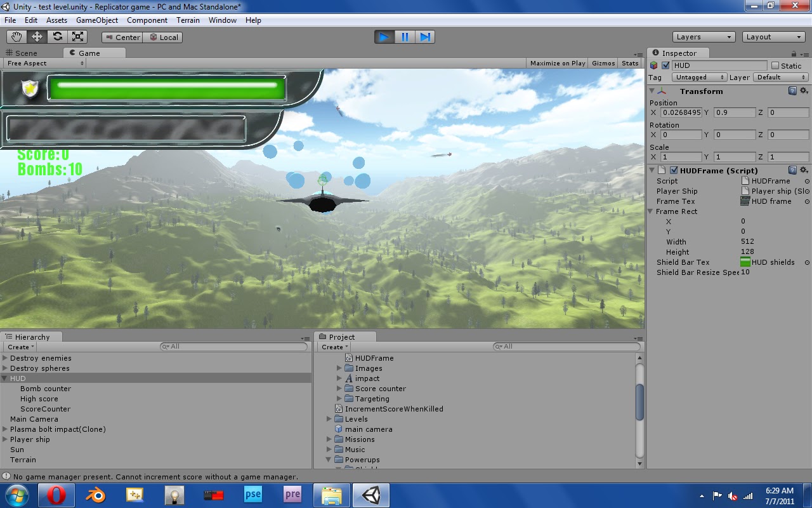Select the Rotate tool

[57, 37]
